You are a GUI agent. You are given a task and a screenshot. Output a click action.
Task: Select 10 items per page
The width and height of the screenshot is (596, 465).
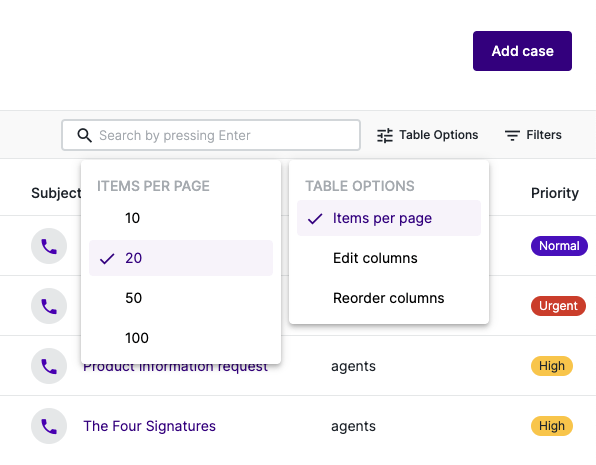pos(181,218)
